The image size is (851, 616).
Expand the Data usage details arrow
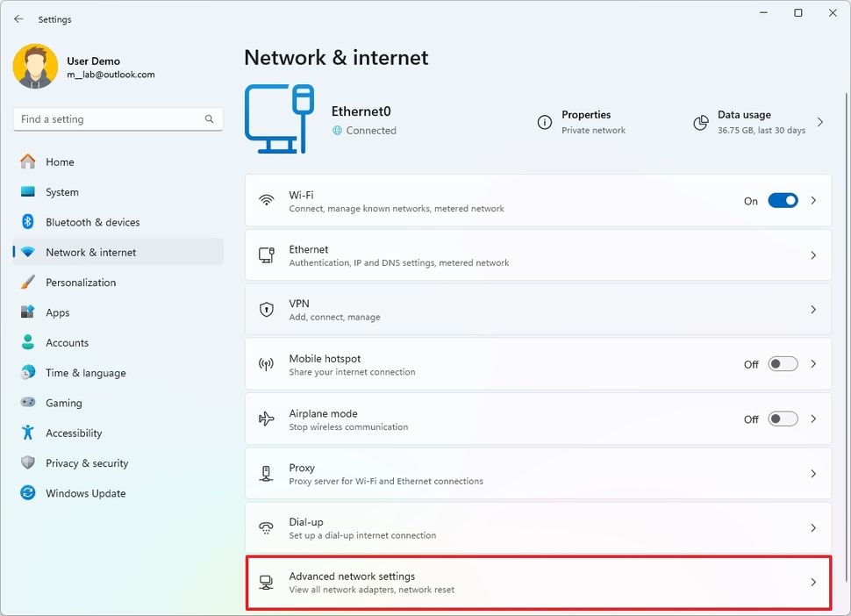[x=819, y=123]
